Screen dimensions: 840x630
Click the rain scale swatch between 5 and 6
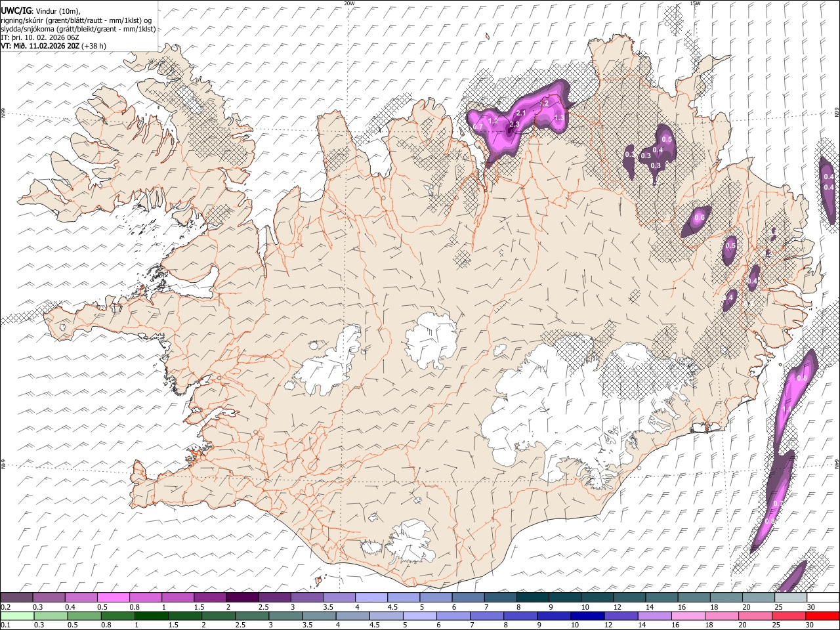[419, 616]
